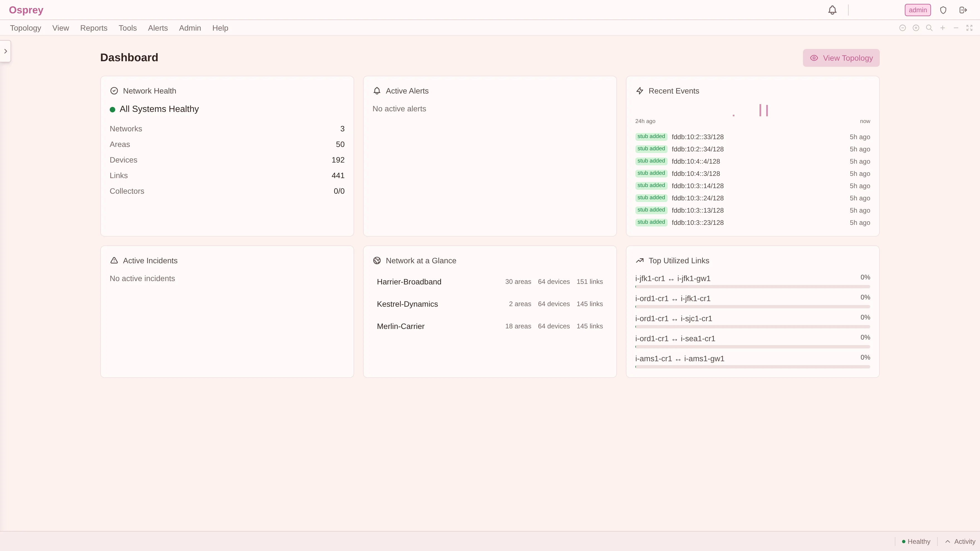The width and height of the screenshot is (980, 551).
Task: Open the Reports menu
Action: [94, 28]
